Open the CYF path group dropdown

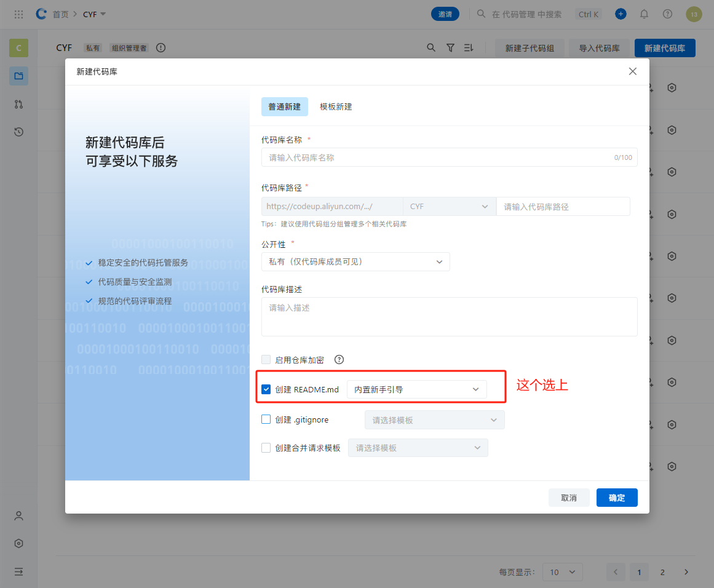click(449, 206)
